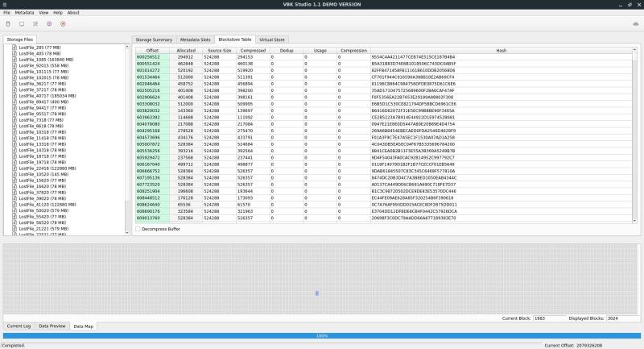
Task: Select the offset cell 605007872
Action: click(x=152, y=144)
